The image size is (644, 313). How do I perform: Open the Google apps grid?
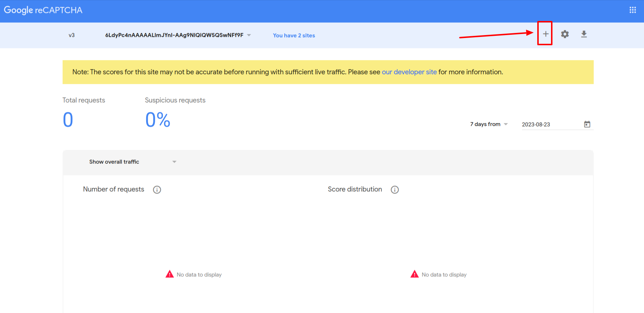[x=632, y=10]
